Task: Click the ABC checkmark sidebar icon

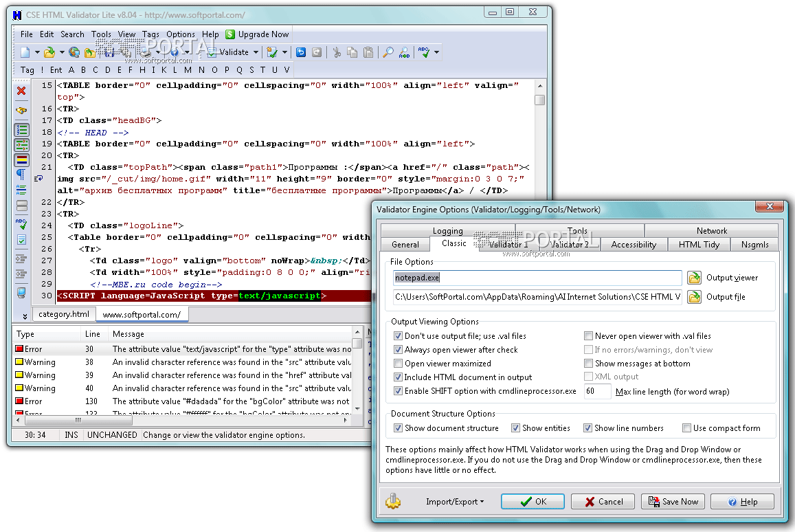Action: tap(21, 223)
